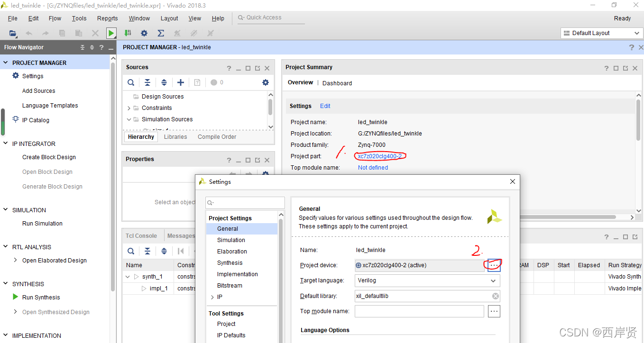
Task: Click search icon in Design Runs panel
Action: (131, 251)
